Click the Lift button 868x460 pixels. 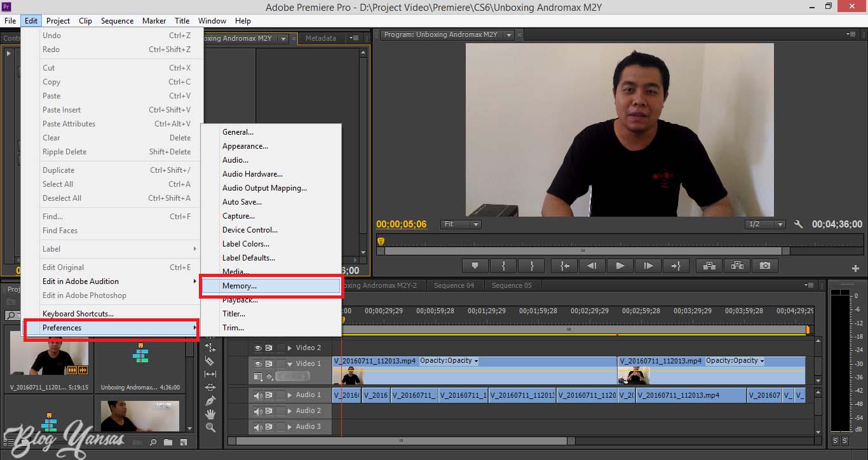coord(709,266)
